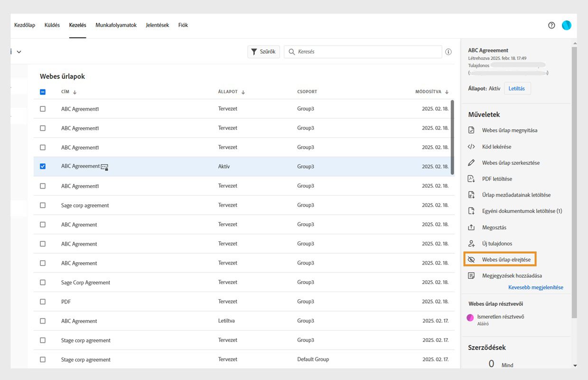Uncheck the selected ABC Agreeement row checkbox
The width and height of the screenshot is (588, 380).
pyautogui.click(x=43, y=166)
